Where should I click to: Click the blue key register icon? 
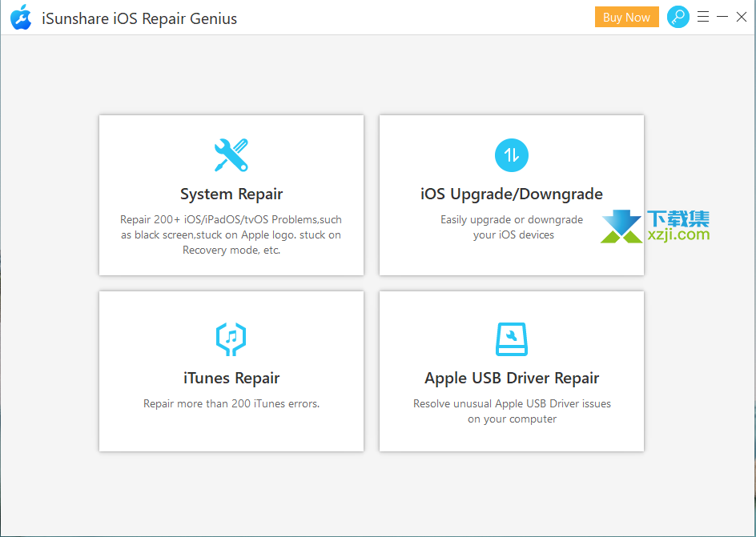tap(678, 17)
